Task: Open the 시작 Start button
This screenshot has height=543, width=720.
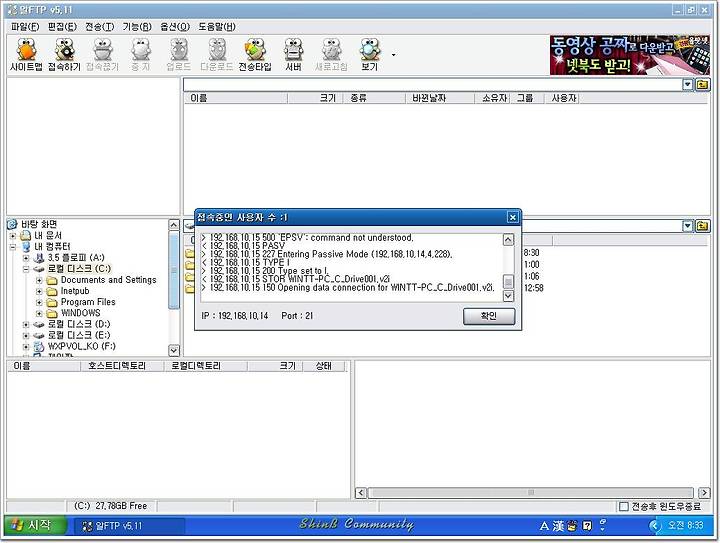Action: coord(36,525)
